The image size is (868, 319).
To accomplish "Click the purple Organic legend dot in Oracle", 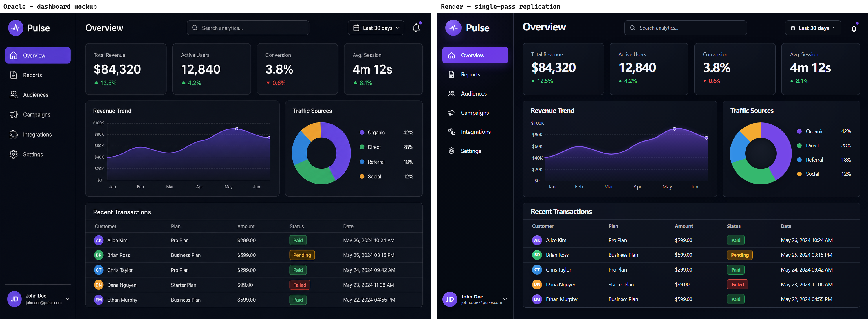I will pyautogui.click(x=362, y=132).
